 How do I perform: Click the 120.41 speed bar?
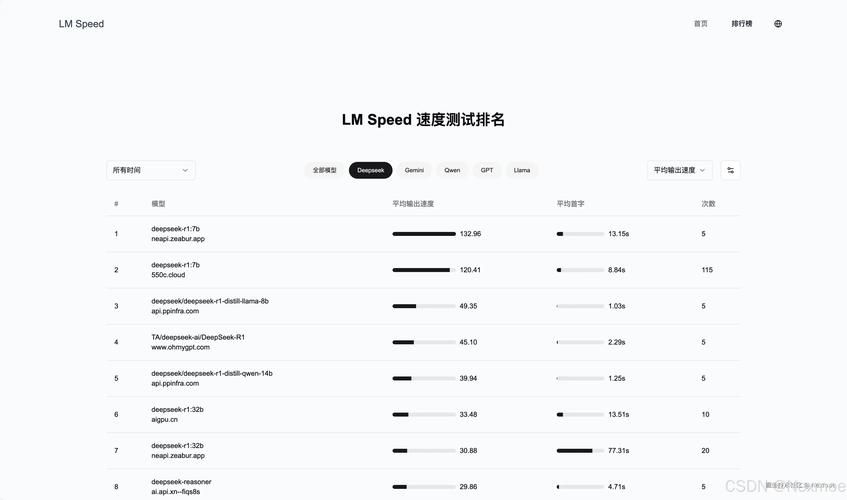pos(424,270)
